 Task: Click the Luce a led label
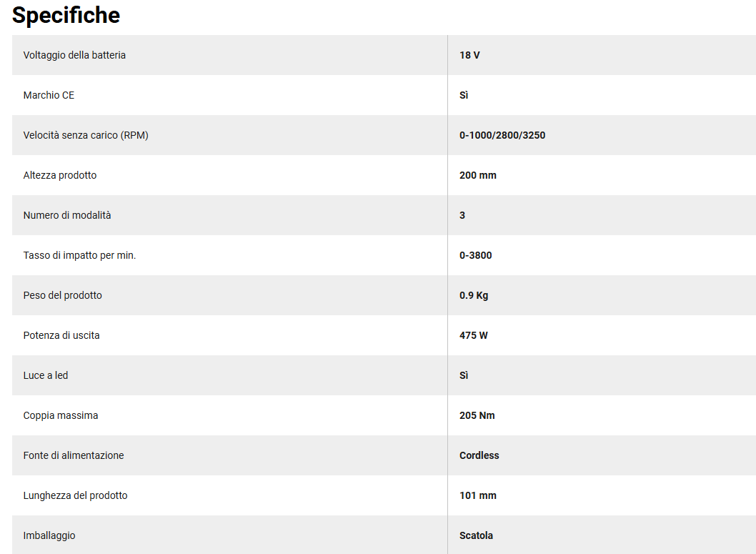46,375
